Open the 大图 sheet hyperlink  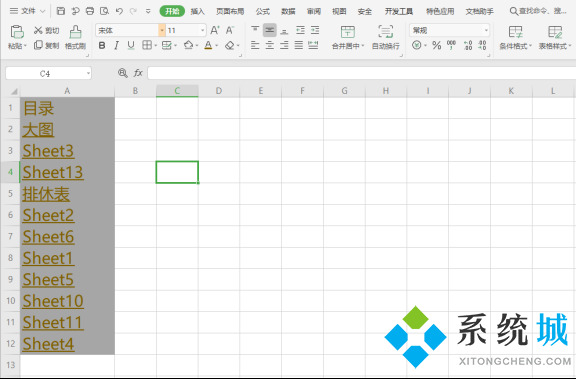tap(38, 130)
